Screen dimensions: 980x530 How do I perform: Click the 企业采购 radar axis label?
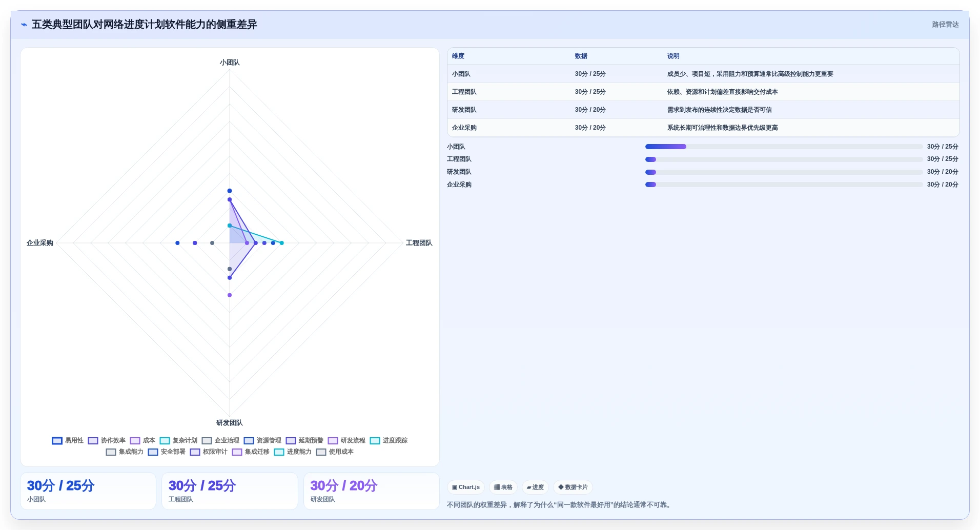(x=40, y=243)
